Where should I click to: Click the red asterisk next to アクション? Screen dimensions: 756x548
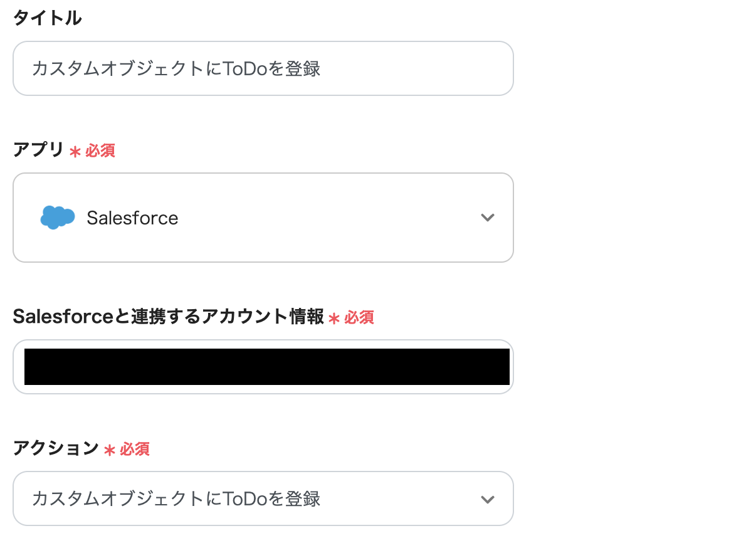point(110,450)
